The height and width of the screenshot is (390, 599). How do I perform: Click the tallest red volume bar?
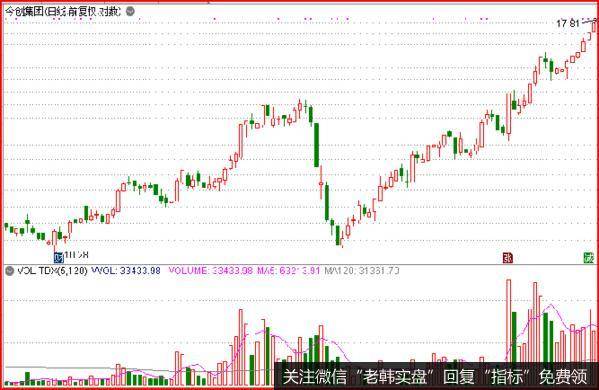click(x=508, y=321)
